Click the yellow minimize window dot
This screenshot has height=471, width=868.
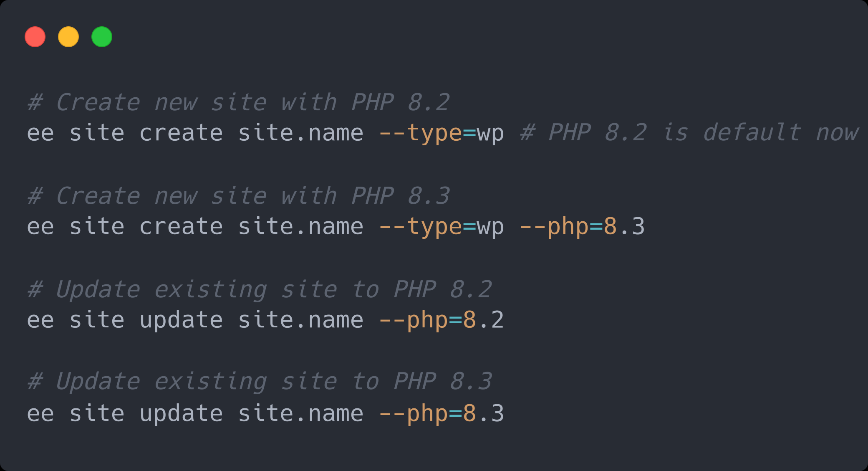(x=68, y=37)
